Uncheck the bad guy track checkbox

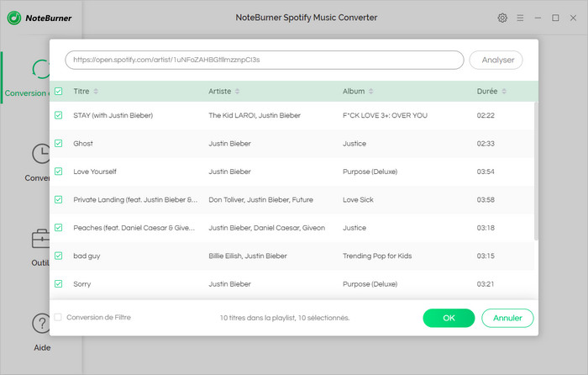[59, 256]
